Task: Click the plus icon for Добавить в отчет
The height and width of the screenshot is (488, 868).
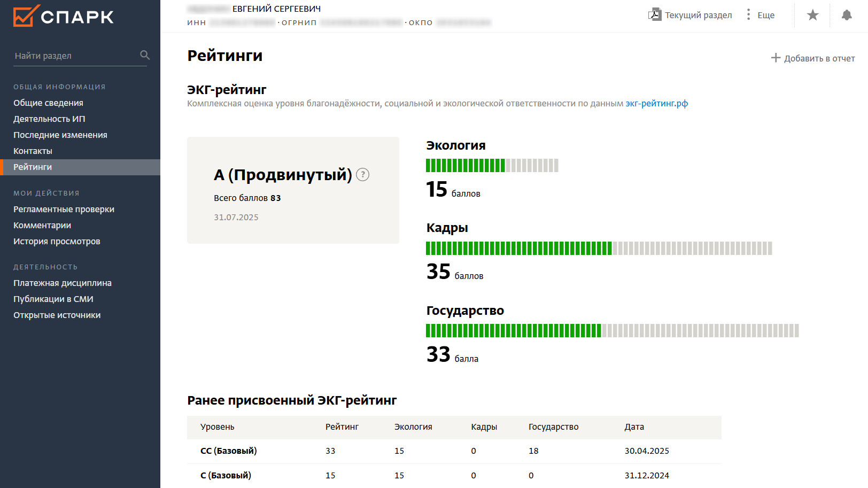Action: (x=776, y=58)
